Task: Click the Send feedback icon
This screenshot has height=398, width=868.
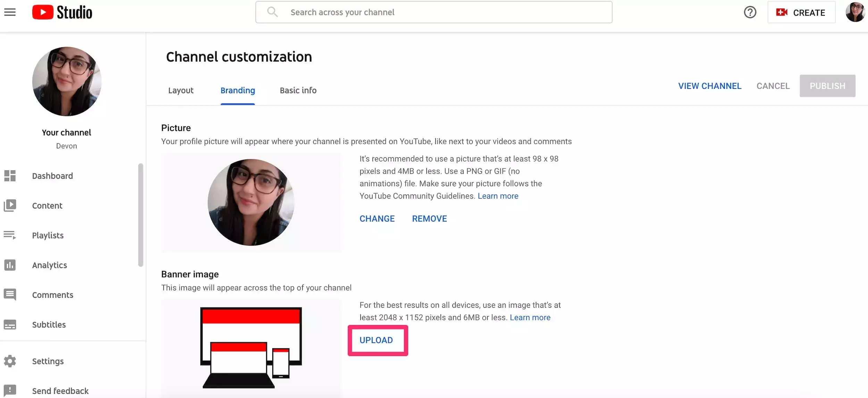Action: click(x=10, y=390)
